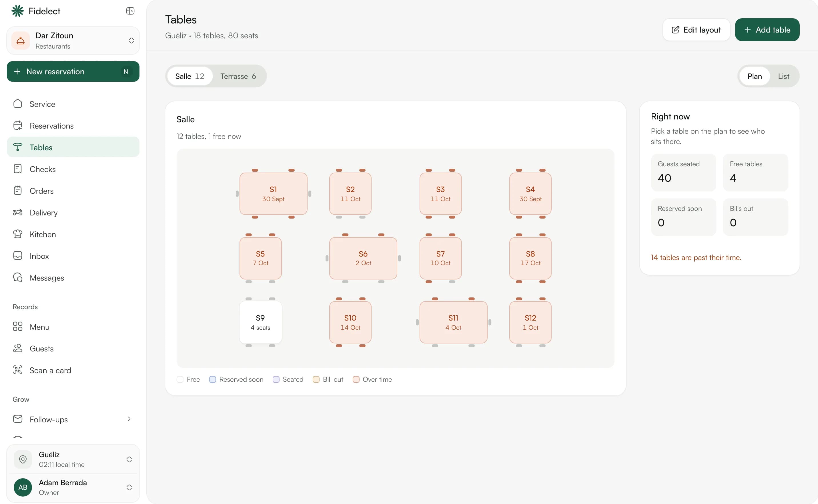Click the Over time legend swatch
The height and width of the screenshot is (504, 818).
tap(356, 379)
